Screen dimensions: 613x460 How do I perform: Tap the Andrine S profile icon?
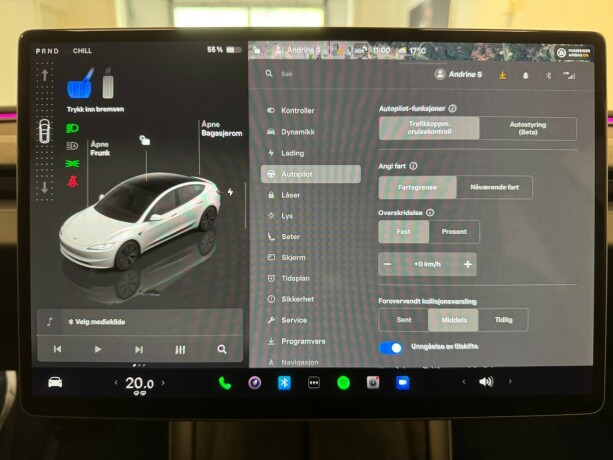[440, 74]
